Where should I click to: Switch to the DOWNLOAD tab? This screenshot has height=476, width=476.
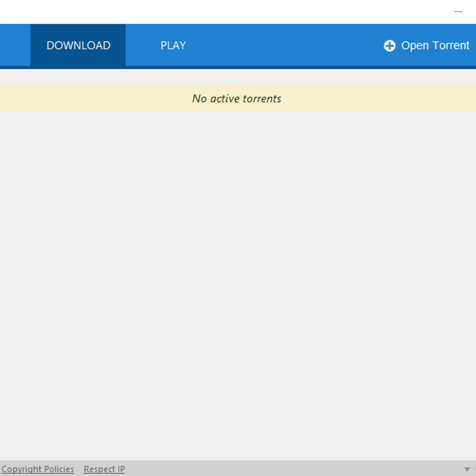pos(78,45)
